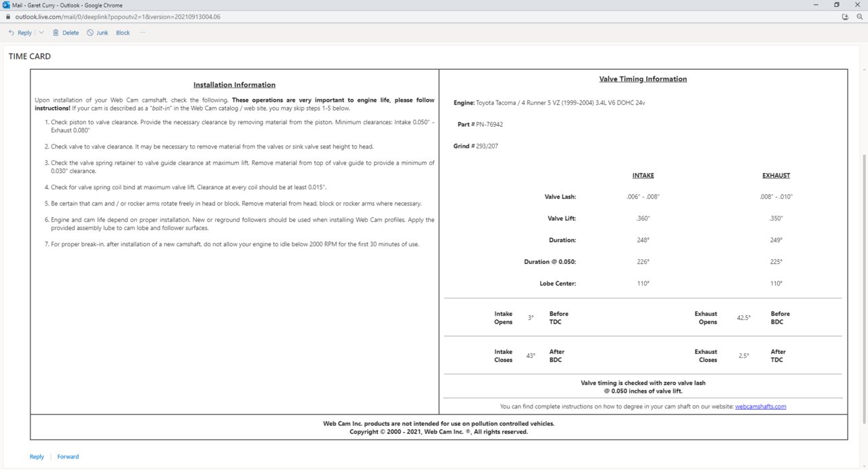The image size is (868, 470).
Task: Click exhaust duration at 0.050 value 225°
Action: (x=776, y=262)
